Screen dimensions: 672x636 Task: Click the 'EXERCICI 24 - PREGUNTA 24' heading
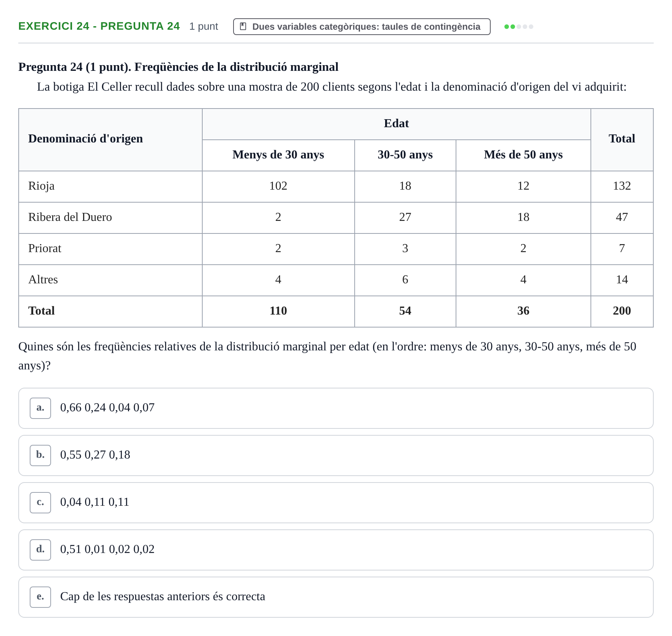coord(99,26)
